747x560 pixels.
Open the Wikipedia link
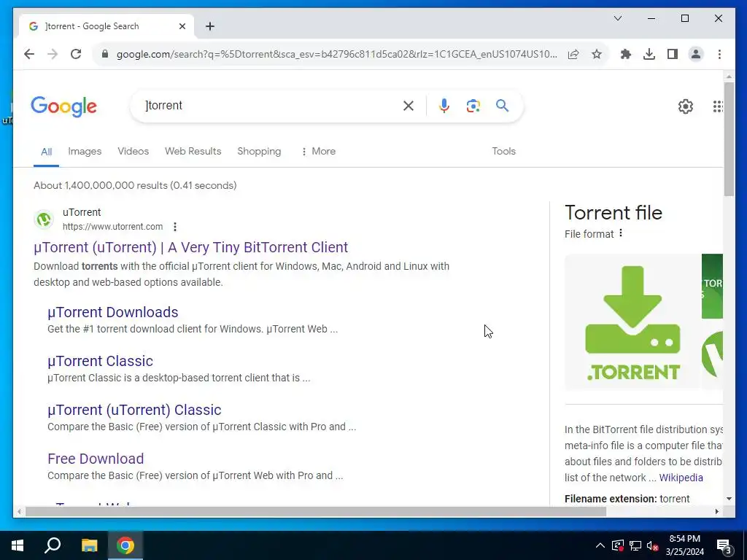[x=681, y=478]
